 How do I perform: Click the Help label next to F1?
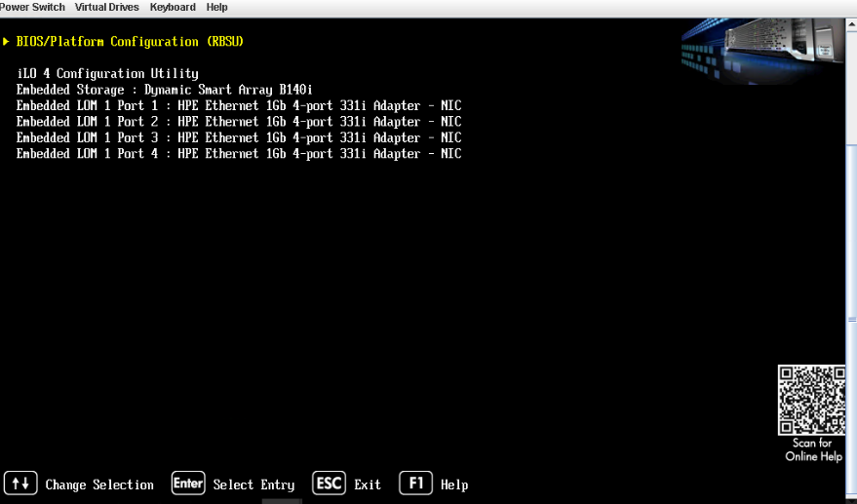pyautogui.click(x=454, y=485)
